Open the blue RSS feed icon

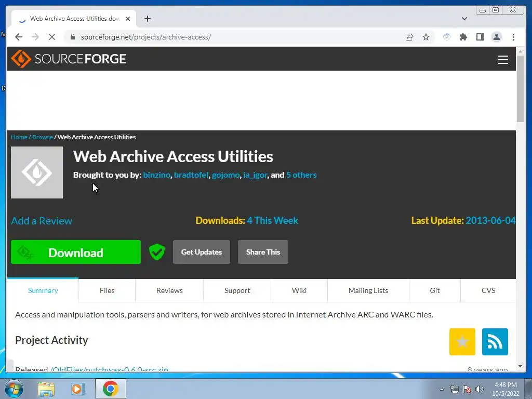(495, 342)
